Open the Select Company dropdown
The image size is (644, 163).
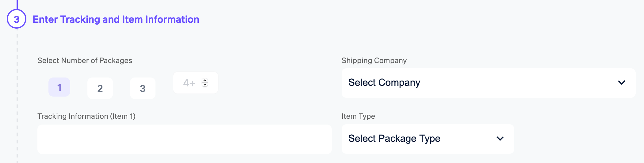tap(488, 83)
